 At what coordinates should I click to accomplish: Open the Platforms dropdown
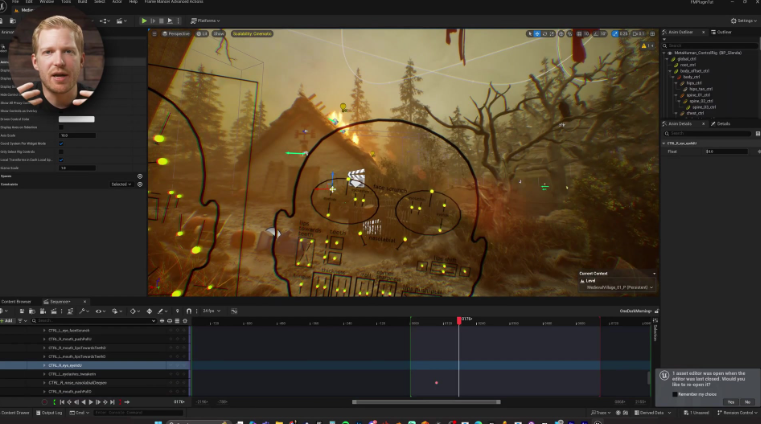point(205,21)
